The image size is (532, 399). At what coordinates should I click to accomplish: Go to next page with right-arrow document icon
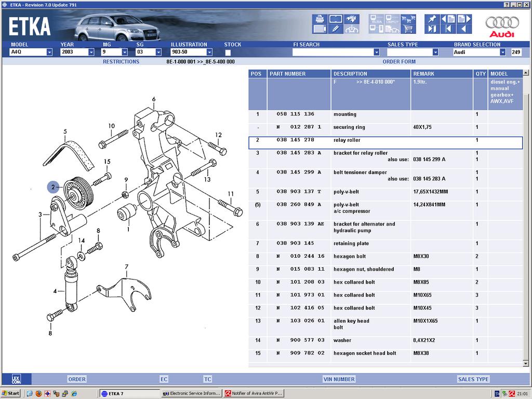(x=463, y=19)
